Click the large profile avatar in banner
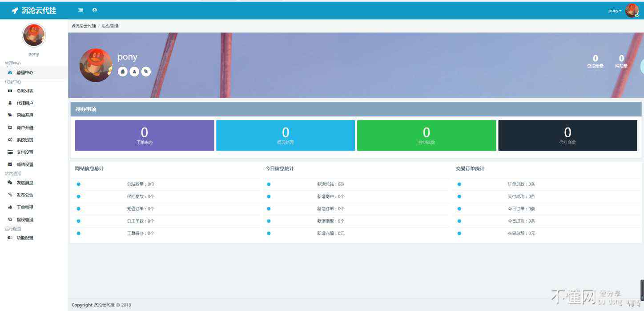This screenshot has height=311, width=644. pyautogui.click(x=96, y=65)
